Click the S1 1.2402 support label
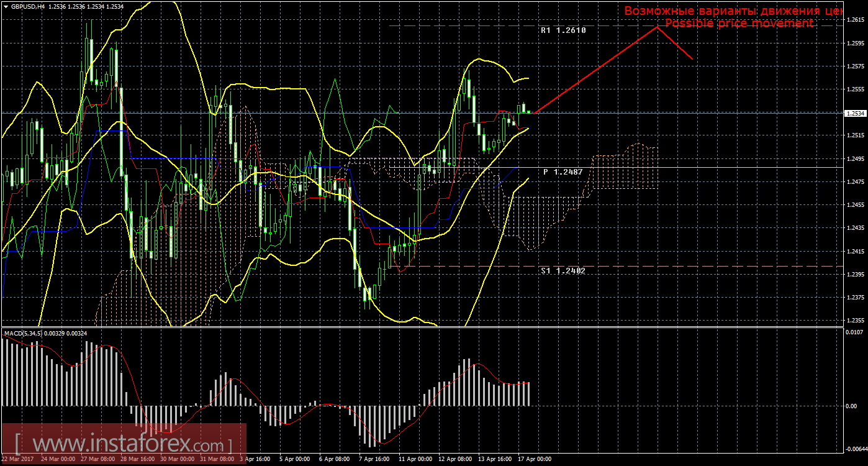 point(563,270)
